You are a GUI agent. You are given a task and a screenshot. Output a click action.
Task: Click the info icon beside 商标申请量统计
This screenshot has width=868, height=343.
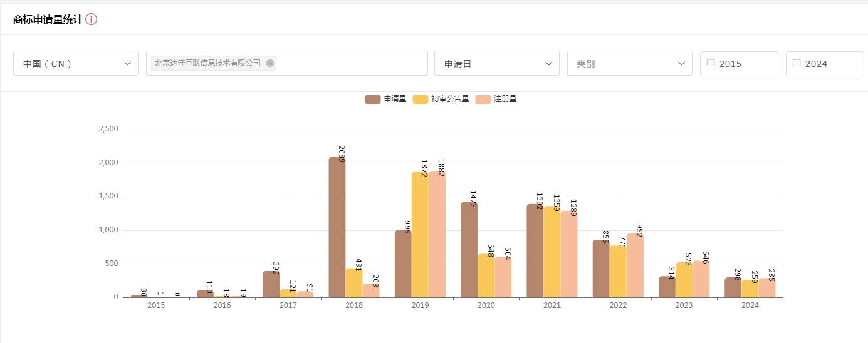[92, 19]
